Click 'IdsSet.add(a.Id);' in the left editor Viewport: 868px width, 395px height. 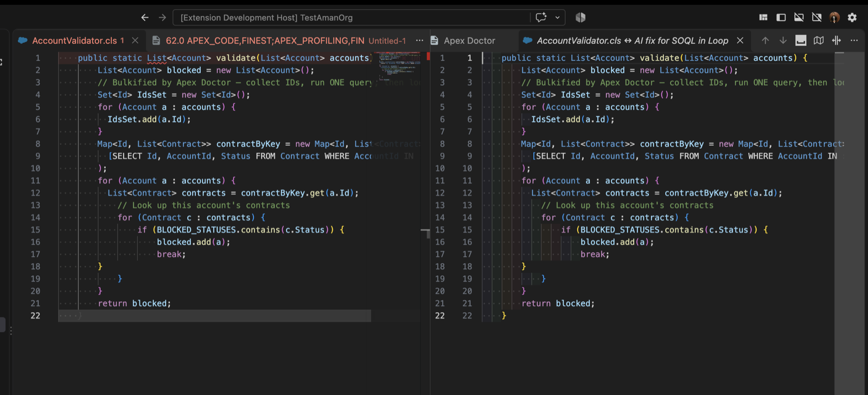149,119
